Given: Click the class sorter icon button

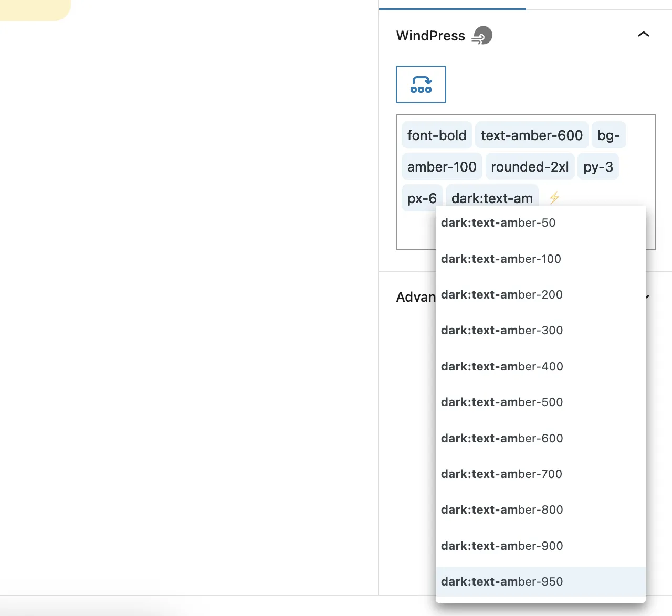Looking at the screenshot, I should (x=421, y=84).
